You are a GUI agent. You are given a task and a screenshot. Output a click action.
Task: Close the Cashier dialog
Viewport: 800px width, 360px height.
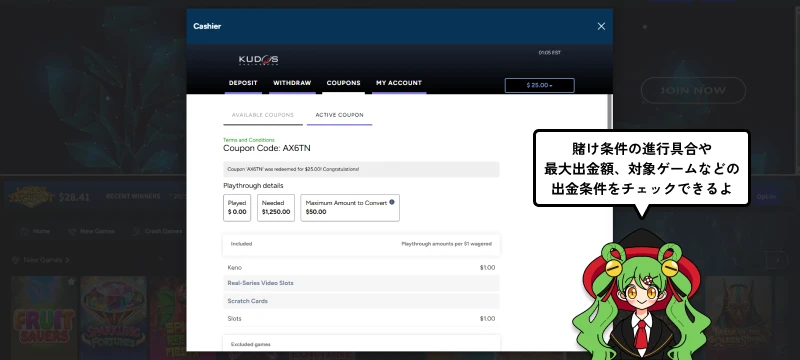pyautogui.click(x=601, y=26)
